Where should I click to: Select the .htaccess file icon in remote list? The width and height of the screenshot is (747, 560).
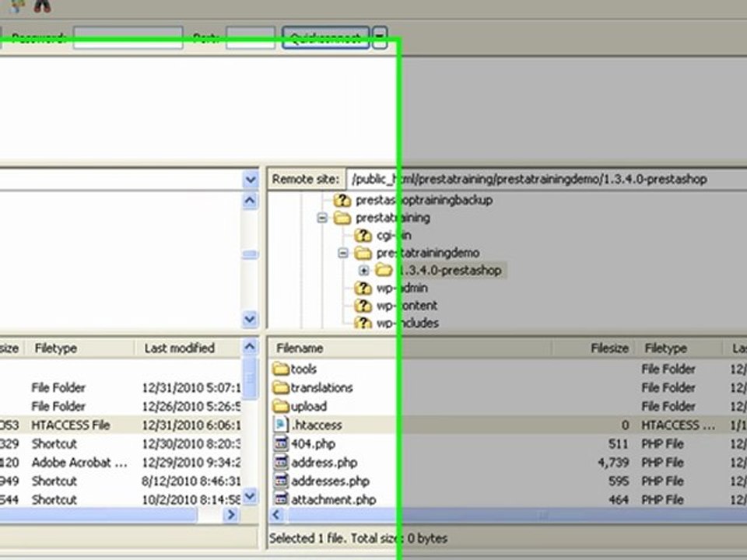pos(281,425)
